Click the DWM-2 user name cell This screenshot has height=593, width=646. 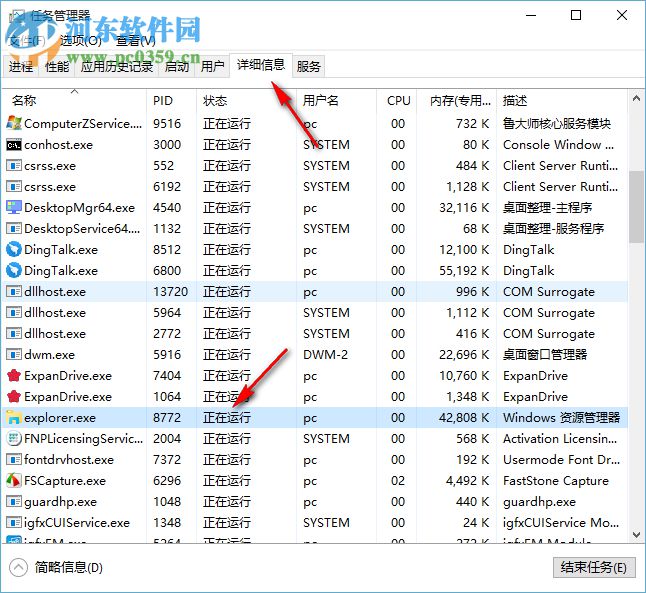click(325, 355)
